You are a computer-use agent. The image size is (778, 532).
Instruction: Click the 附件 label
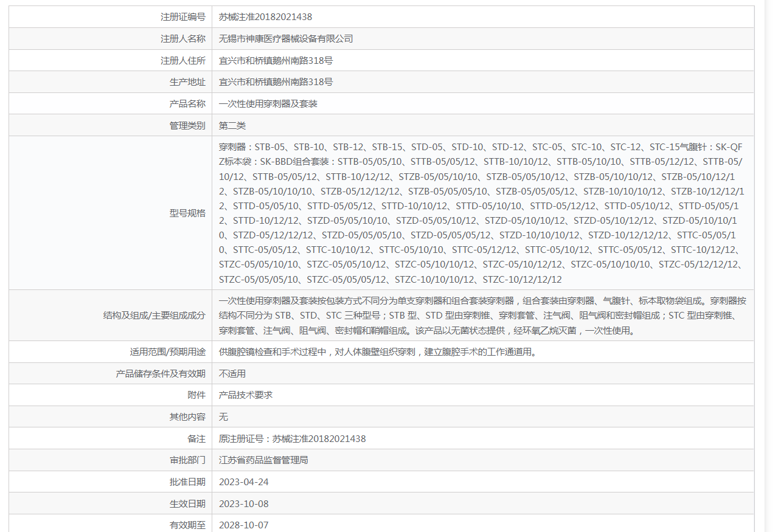coord(196,395)
